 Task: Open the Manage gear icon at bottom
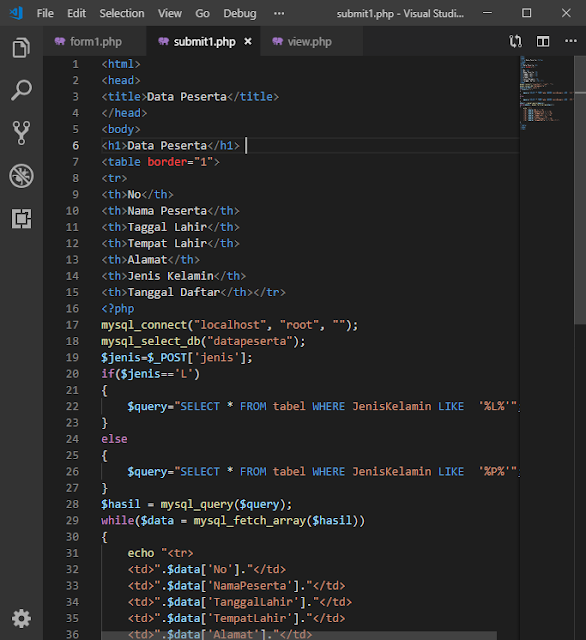click(x=21, y=619)
